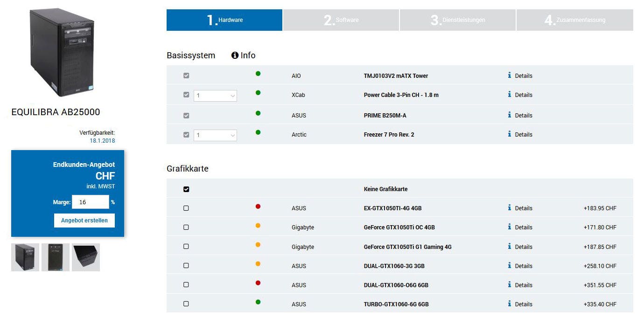Click green availability dot for Power Cable row
The width and height of the screenshot is (644, 317).
(258, 93)
